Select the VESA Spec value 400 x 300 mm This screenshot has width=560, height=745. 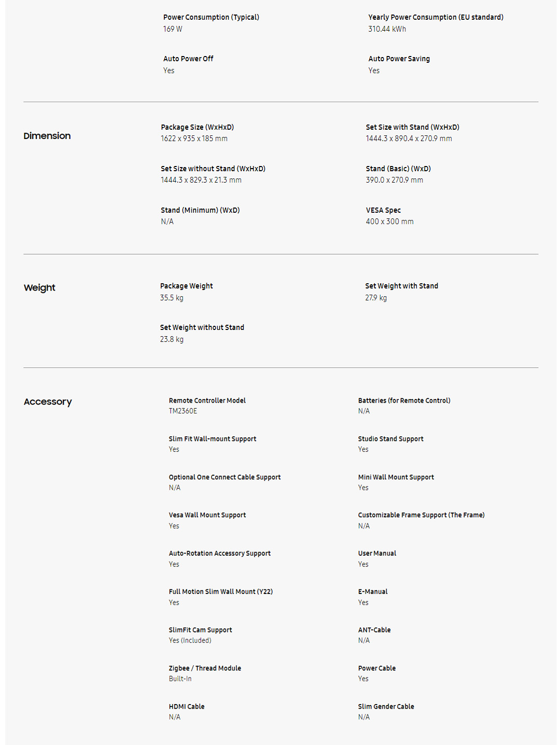(389, 222)
